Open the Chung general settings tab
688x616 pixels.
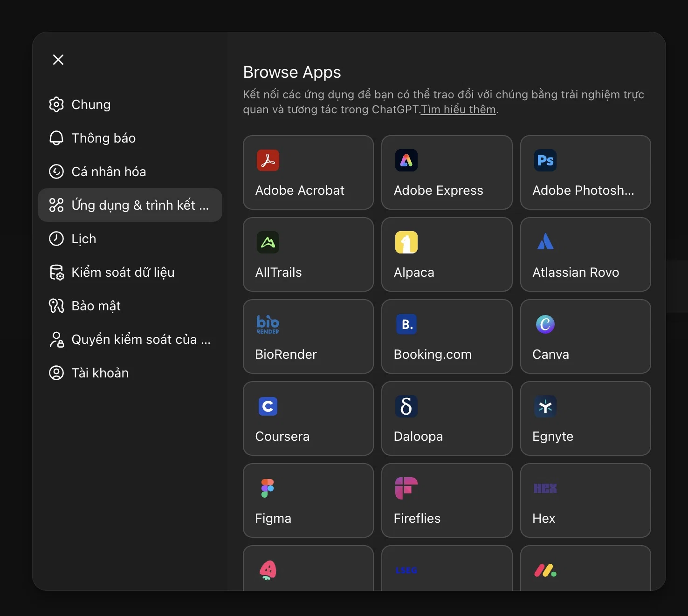tap(130, 104)
